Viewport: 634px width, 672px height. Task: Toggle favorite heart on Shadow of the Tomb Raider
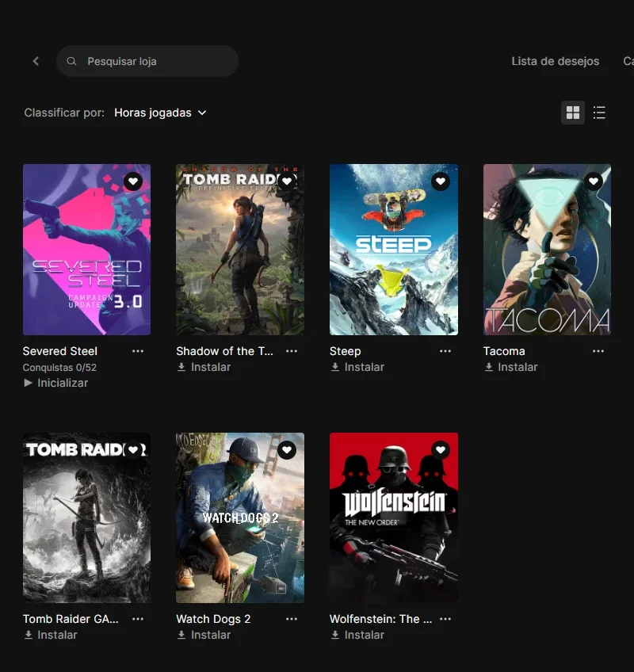(287, 181)
